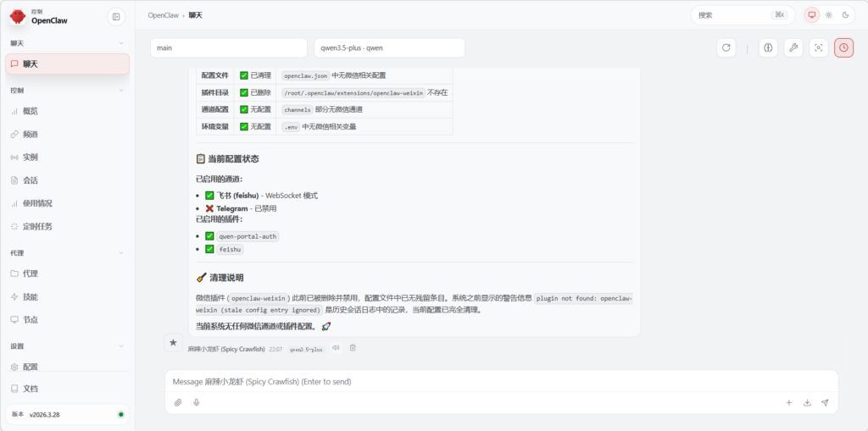Click the 聊天 breadcrumb label
Viewport: 868px width, 431px height.
(x=196, y=15)
